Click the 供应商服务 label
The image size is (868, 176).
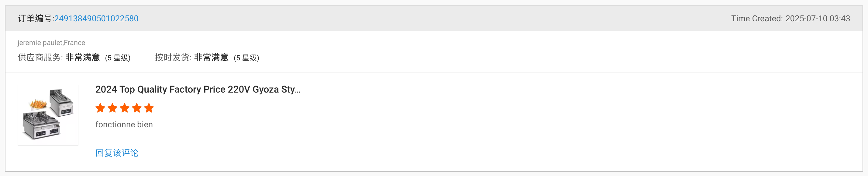pyautogui.click(x=40, y=58)
